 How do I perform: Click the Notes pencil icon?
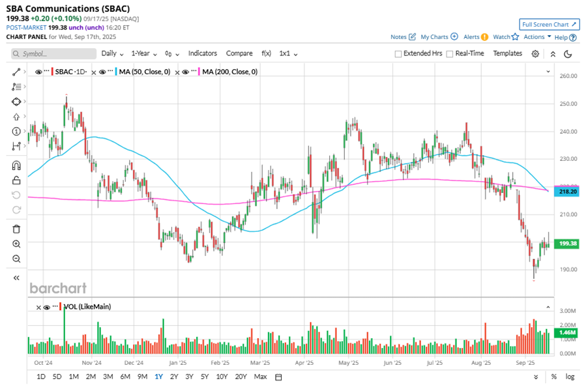412,36
